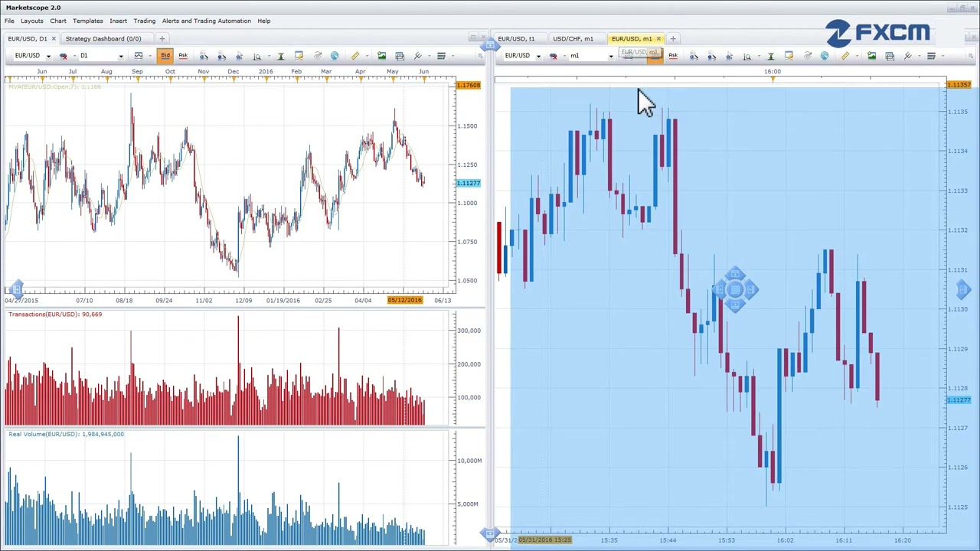This screenshot has height=551, width=980.
Task: Click the chart note/alert icon in left toolbar
Action: point(299,56)
